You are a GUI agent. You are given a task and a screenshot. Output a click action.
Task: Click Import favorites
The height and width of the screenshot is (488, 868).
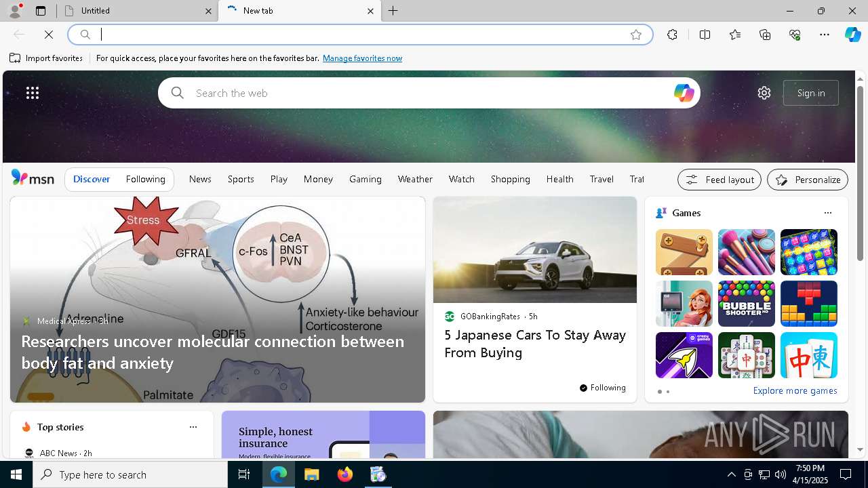46,58
